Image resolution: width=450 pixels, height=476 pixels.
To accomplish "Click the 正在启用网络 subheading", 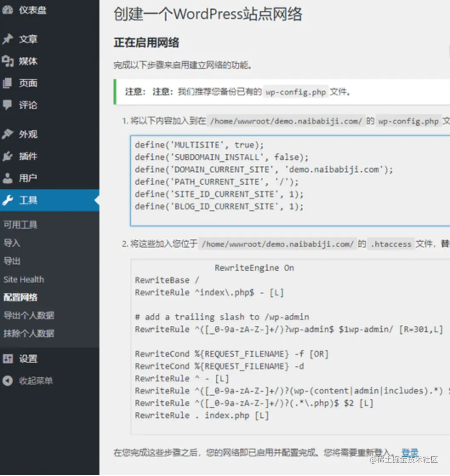I will pos(146,43).
